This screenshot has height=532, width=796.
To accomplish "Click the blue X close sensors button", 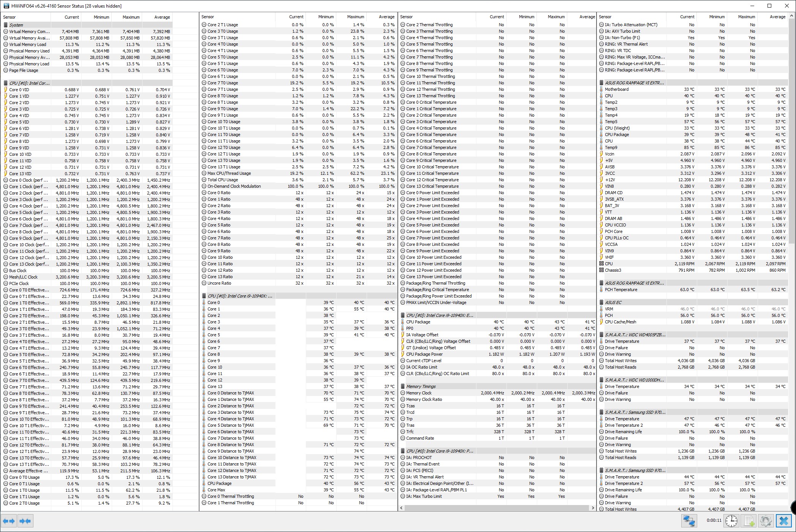I will (x=783, y=521).
